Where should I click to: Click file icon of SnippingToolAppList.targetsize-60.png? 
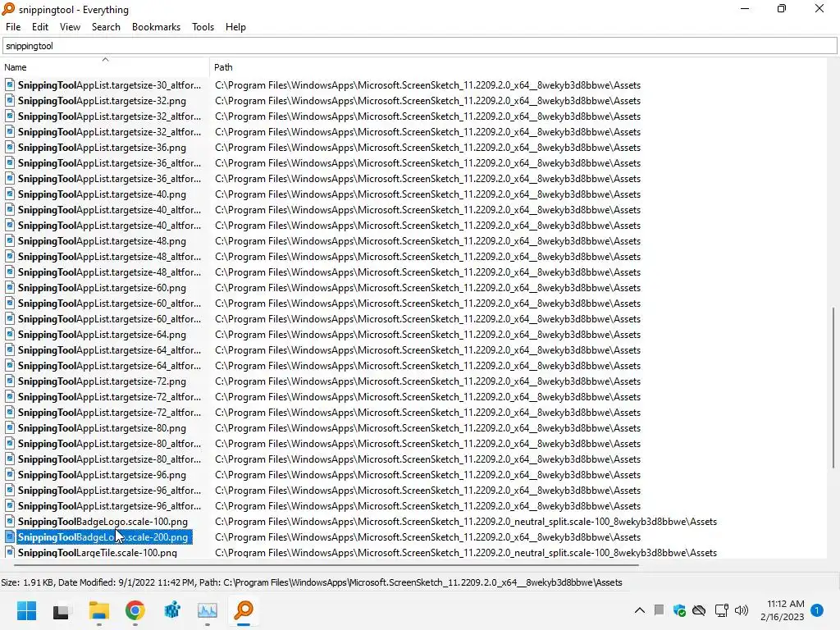tap(10, 288)
